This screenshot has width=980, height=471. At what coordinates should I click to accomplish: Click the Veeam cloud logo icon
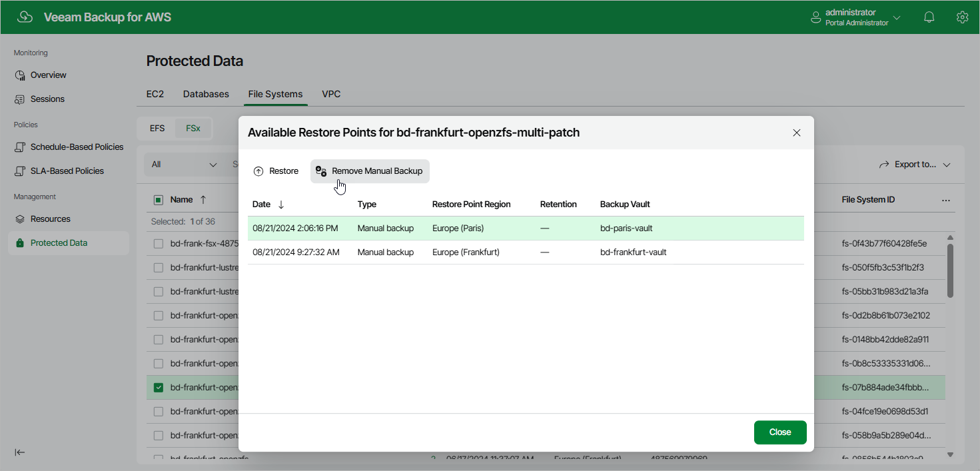tap(25, 17)
